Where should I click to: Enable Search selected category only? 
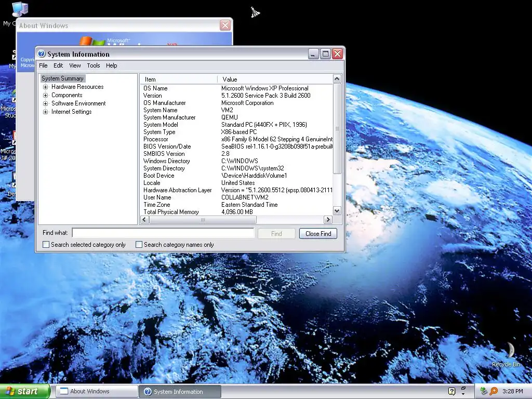coord(46,245)
